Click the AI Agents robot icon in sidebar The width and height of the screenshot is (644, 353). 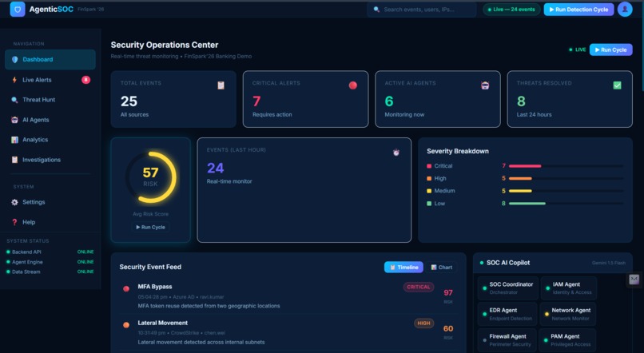tap(15, 120)
